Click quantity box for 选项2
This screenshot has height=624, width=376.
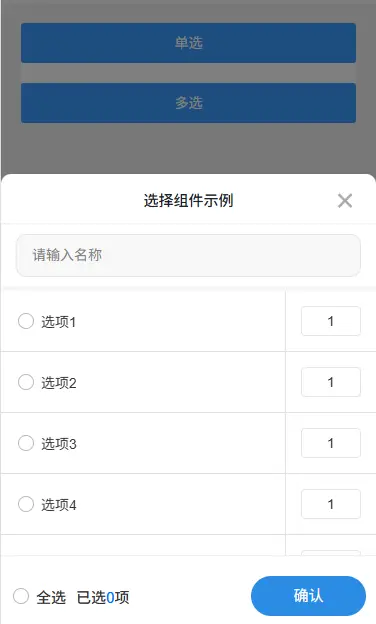click(x=331, y=382)
